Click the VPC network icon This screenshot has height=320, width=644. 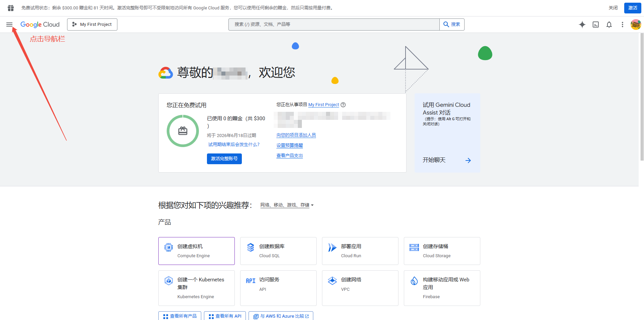click(x=332, y=281)
